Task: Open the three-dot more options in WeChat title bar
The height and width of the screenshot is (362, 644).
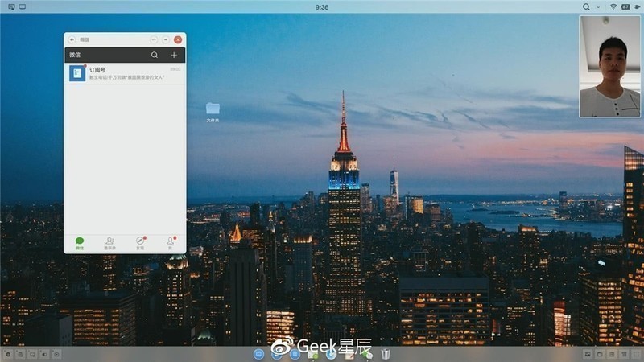Action: pyautogui.click(x=154, y=39)
